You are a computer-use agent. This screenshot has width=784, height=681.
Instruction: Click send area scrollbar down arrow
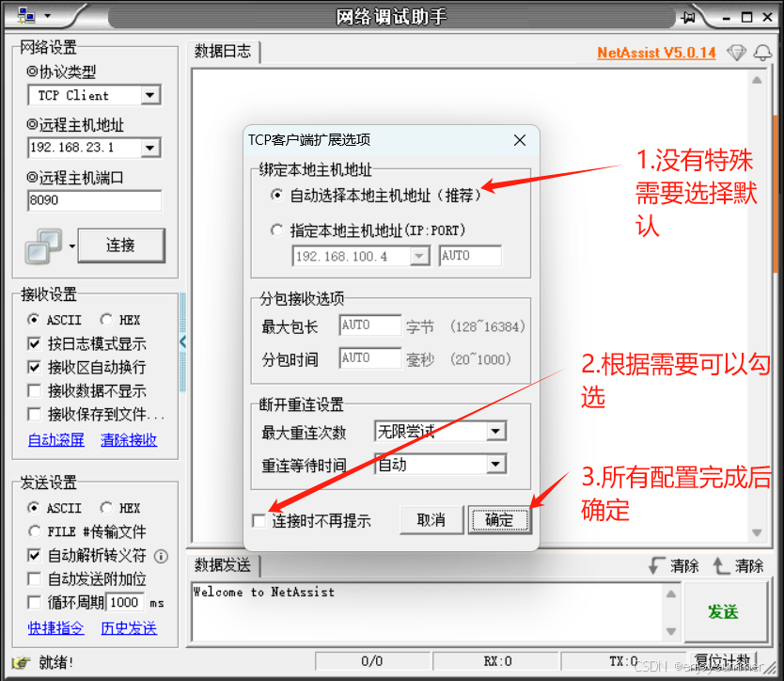pyautogui.click(x=671, y=631)
